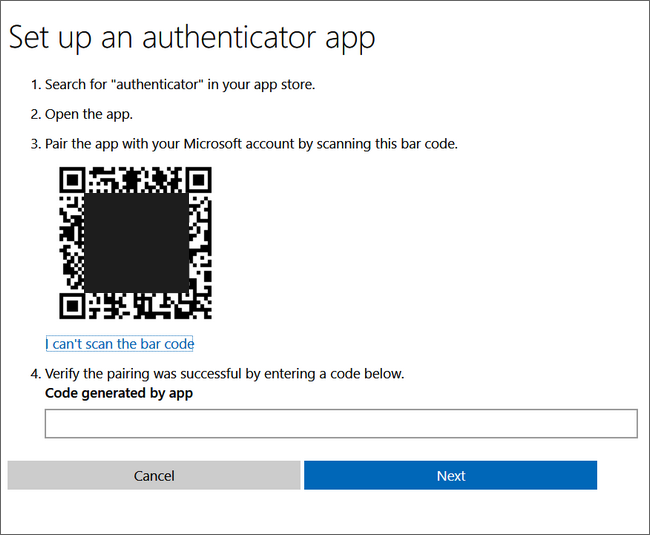The width and height of the screenshot is (650, 535).
Task: Focus the Code generated by app field
Action: (x=341, y=424)
